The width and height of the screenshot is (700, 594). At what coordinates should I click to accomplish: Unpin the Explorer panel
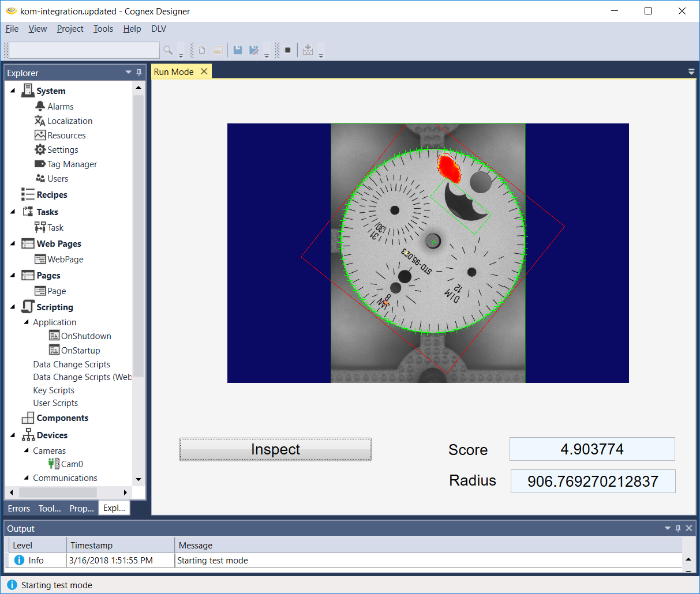tap(138, 72)
